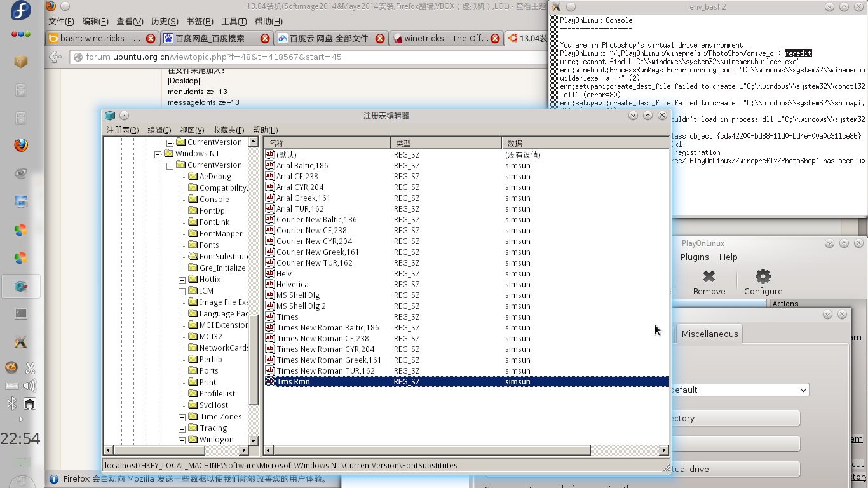The height and width of the screenshot is (488, 868).
Task: Click the folder icon of Console key
Action: (193, 199)
